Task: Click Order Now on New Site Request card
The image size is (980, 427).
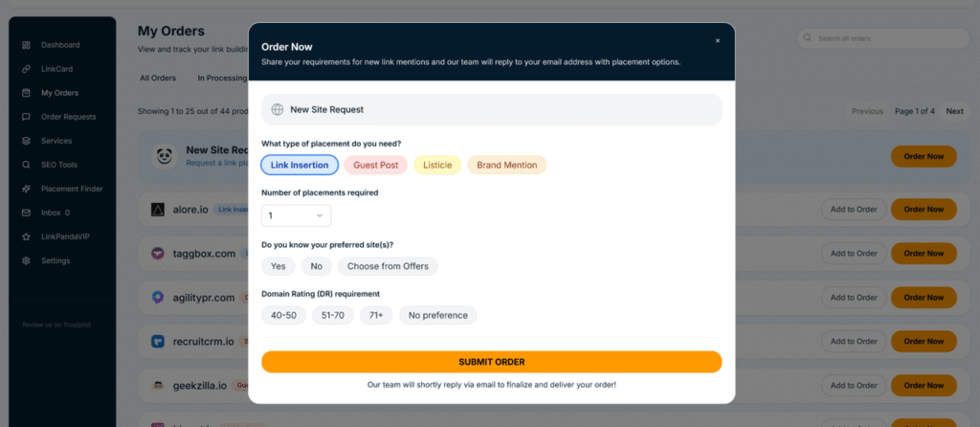Action: click(924, 156)
